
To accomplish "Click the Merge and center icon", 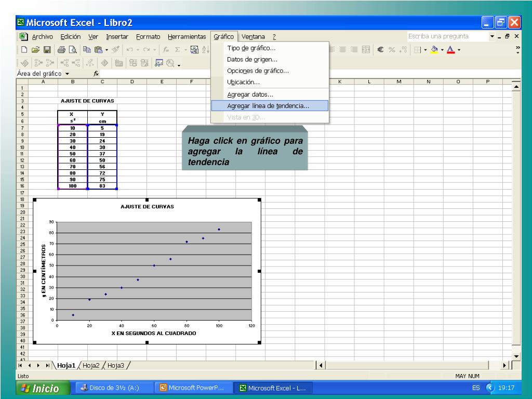I will point(366,50).
